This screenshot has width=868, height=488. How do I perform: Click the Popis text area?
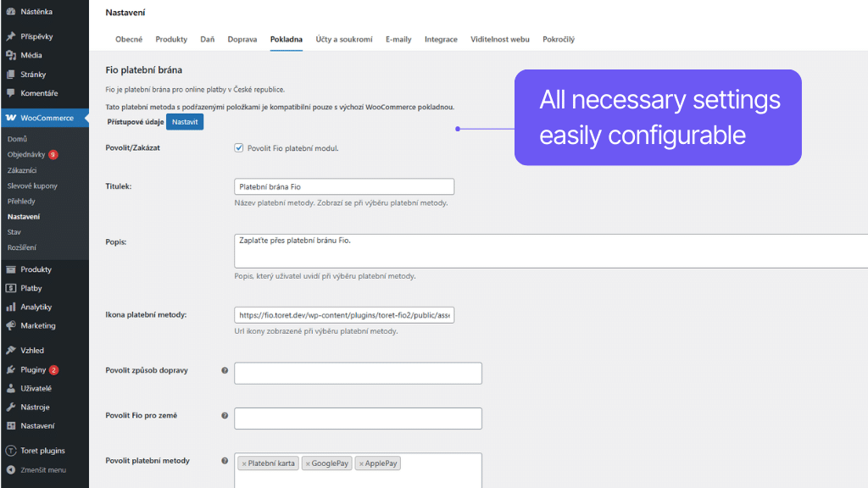point(551,251)
